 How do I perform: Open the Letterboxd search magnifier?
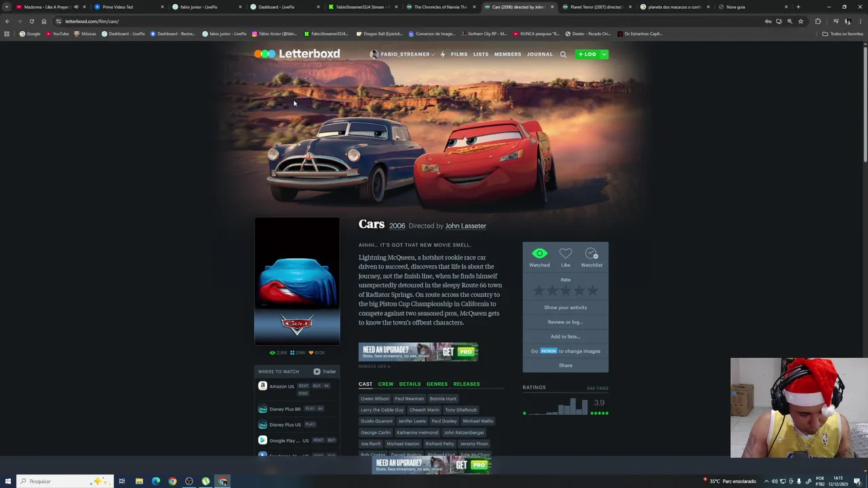563,54
